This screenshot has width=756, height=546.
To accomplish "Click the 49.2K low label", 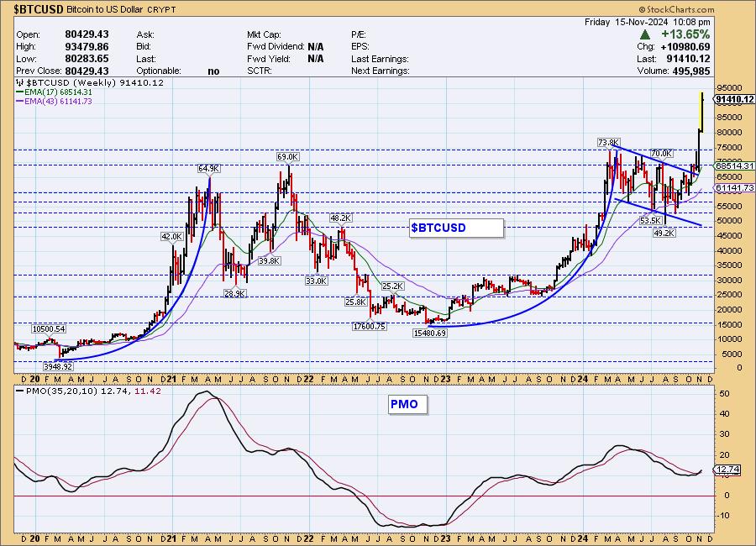I will click(664, 233).
